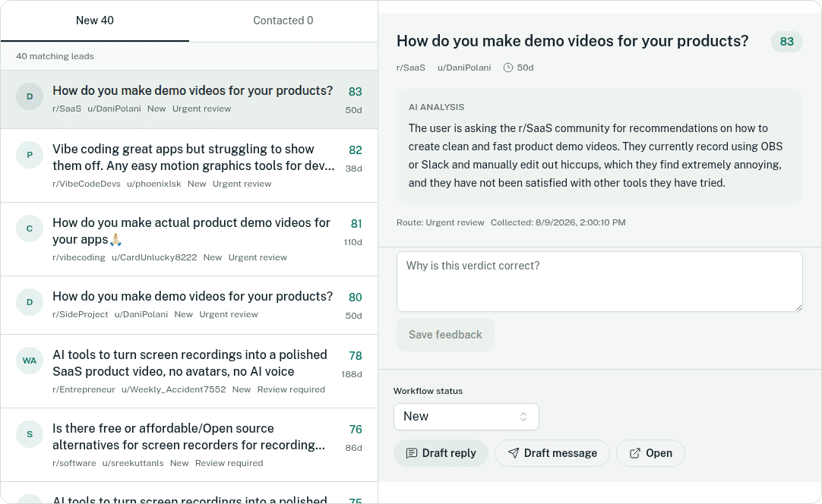
Task: Click the C avatar of the CardUnlucky8222 lead
Action: tap(30, 228)
